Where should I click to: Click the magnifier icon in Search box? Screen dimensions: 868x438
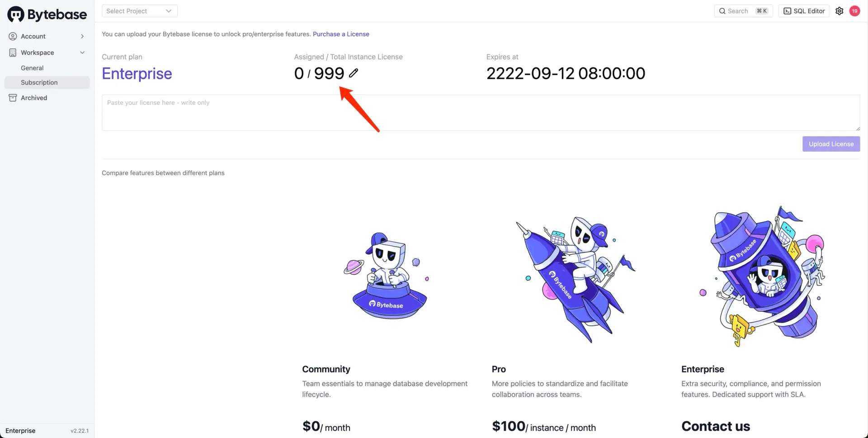pos(722,11)
